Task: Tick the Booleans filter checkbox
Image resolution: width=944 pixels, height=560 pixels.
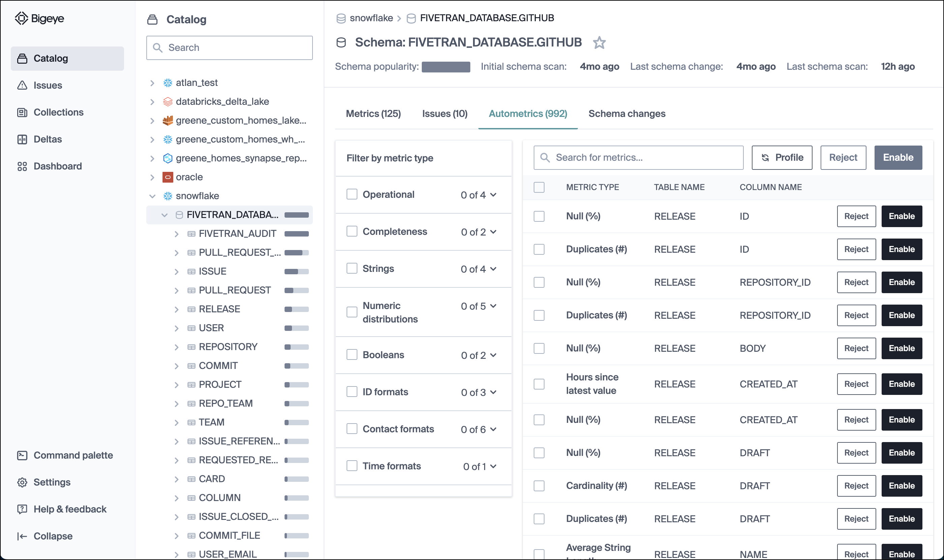Action: [352, 355]
